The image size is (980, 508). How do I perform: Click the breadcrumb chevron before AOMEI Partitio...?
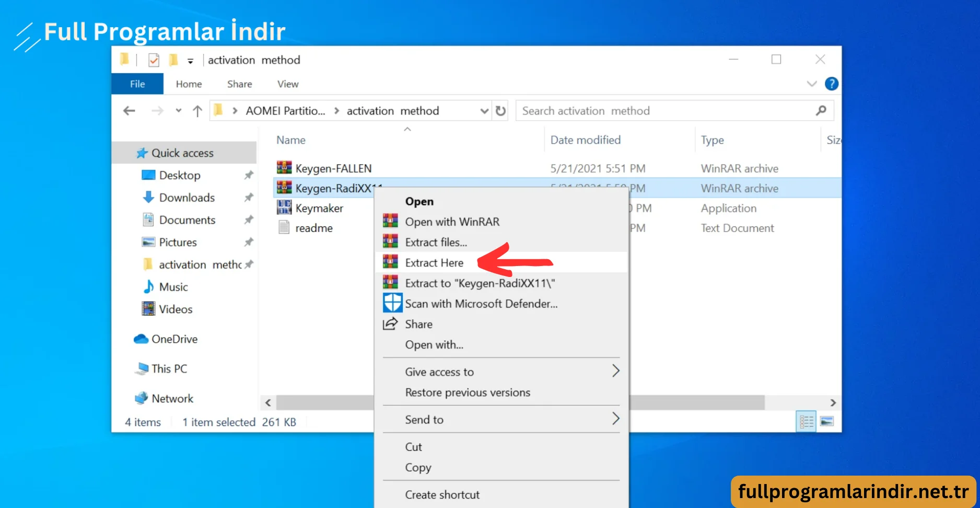pyautogui.click(x=235, y=111)
